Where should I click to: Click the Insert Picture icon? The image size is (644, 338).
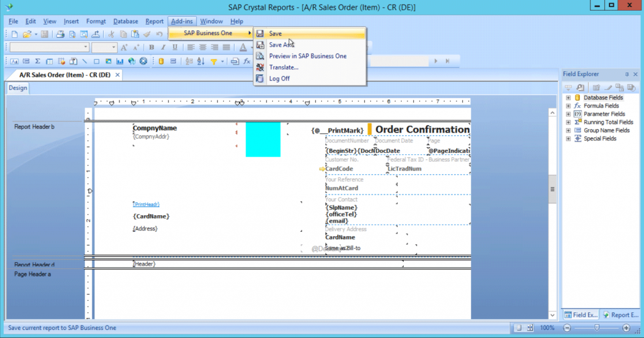tap(108, 61)
